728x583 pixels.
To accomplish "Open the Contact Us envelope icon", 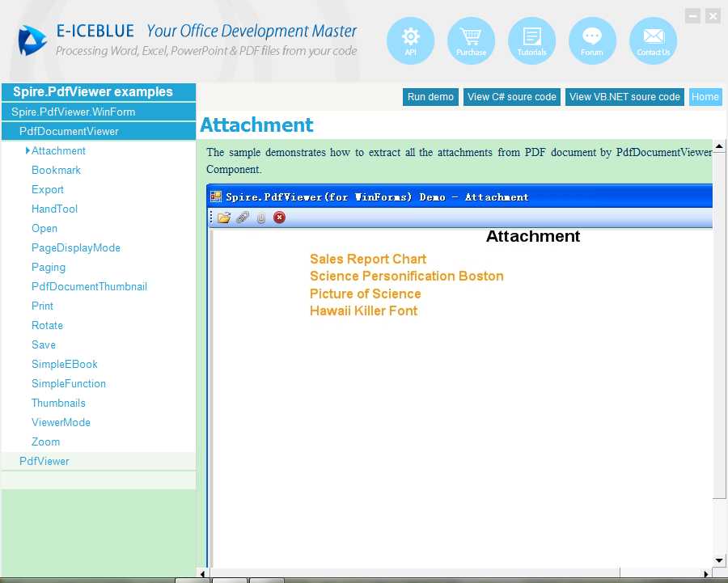I will 653,41.
